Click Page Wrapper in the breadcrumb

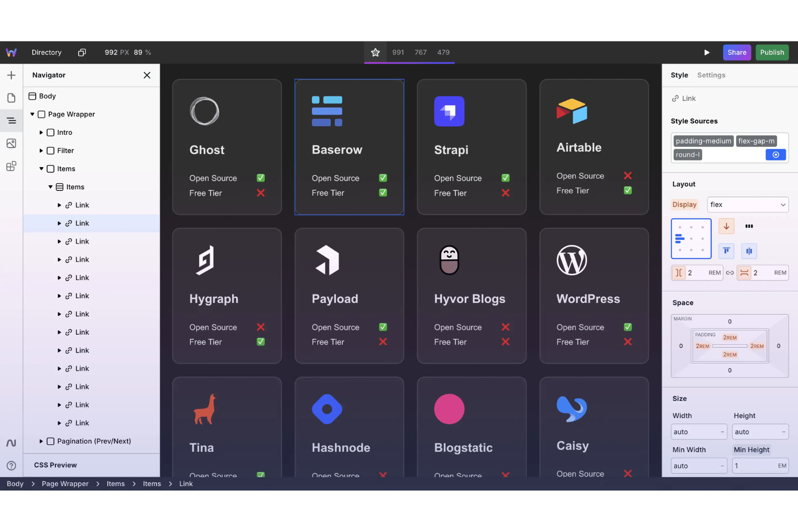click(65, 484)
